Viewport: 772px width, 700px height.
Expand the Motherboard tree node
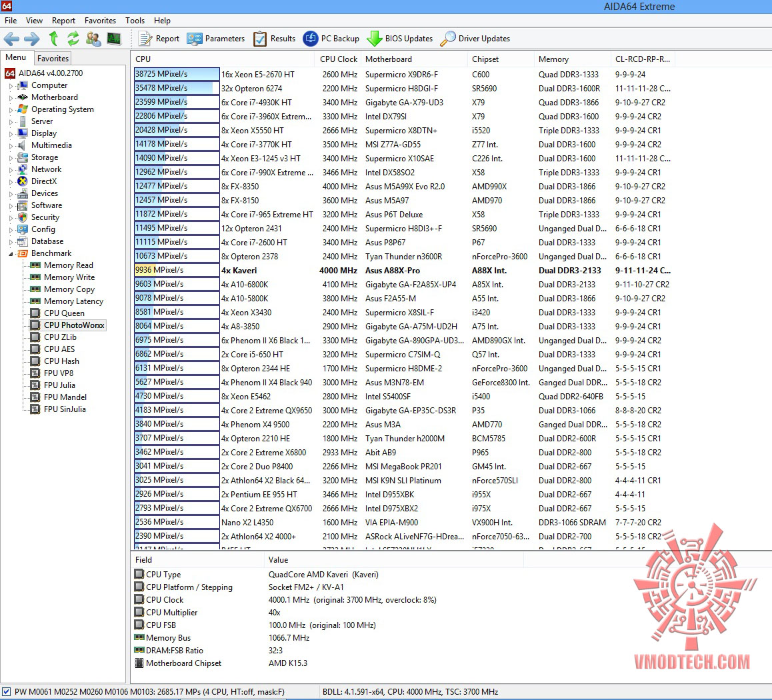pos(11,97)
